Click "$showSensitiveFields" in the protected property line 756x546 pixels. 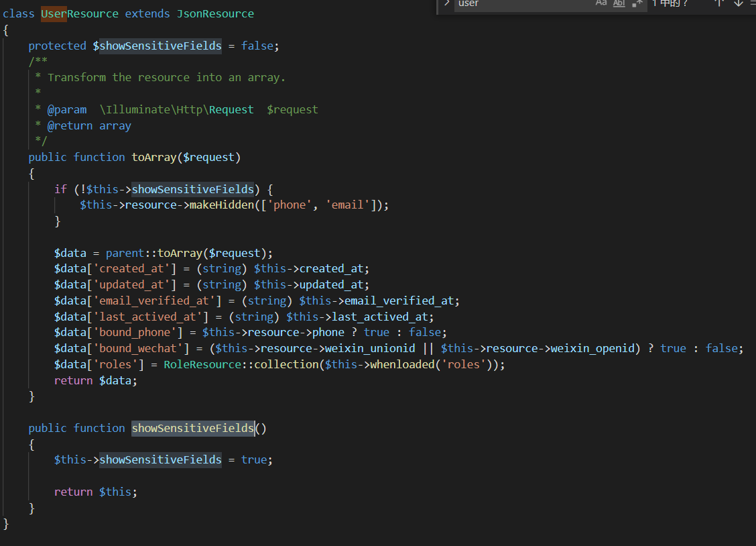click(x=157, y=46)
